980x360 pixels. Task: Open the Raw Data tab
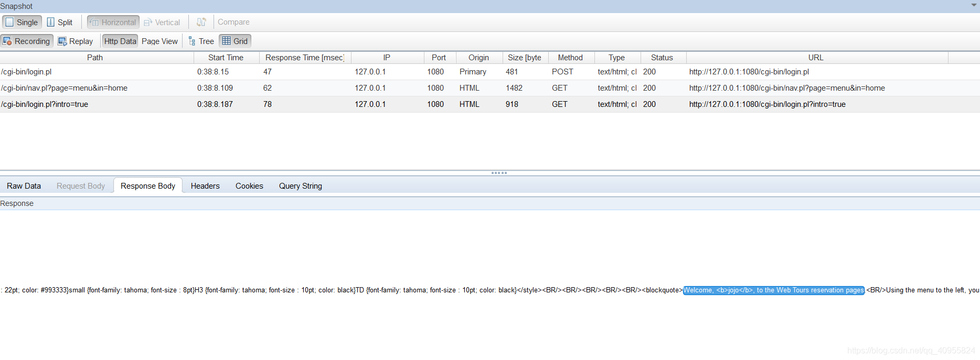pyautogui.click(x=24, y=186)
